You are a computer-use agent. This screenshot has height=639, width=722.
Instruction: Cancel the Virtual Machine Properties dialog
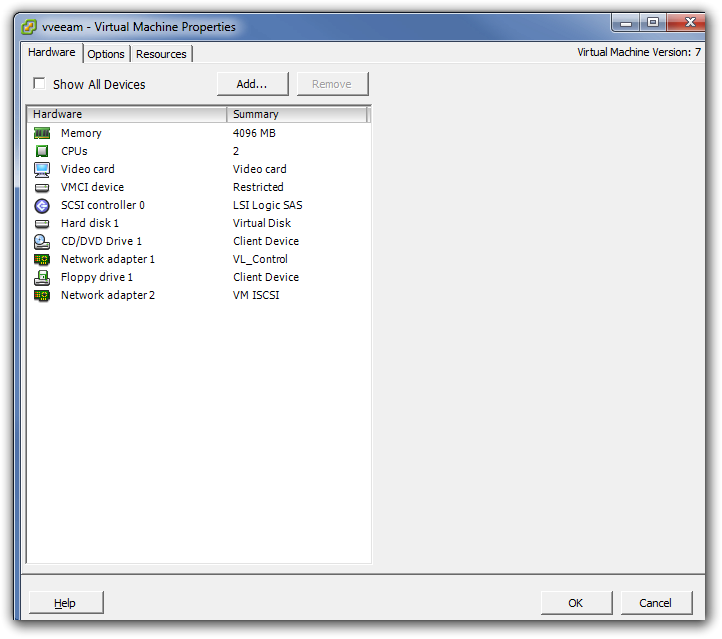click(656, 603)
